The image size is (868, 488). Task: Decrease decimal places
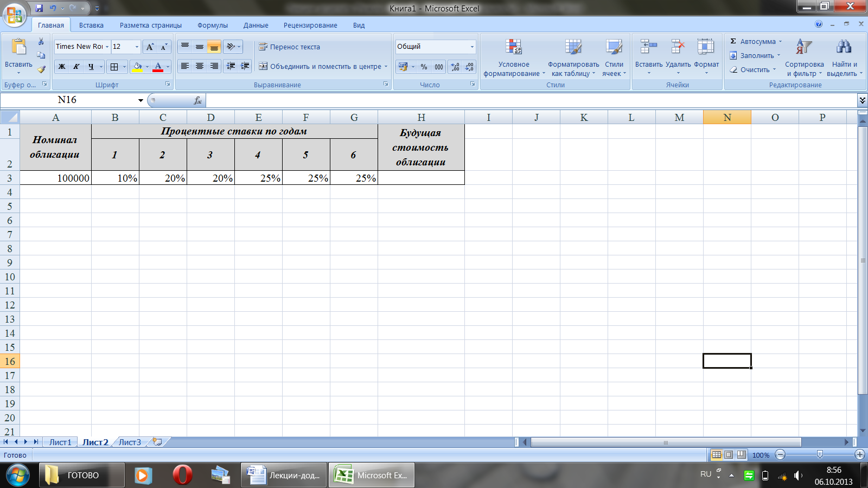tap(470, 67)
